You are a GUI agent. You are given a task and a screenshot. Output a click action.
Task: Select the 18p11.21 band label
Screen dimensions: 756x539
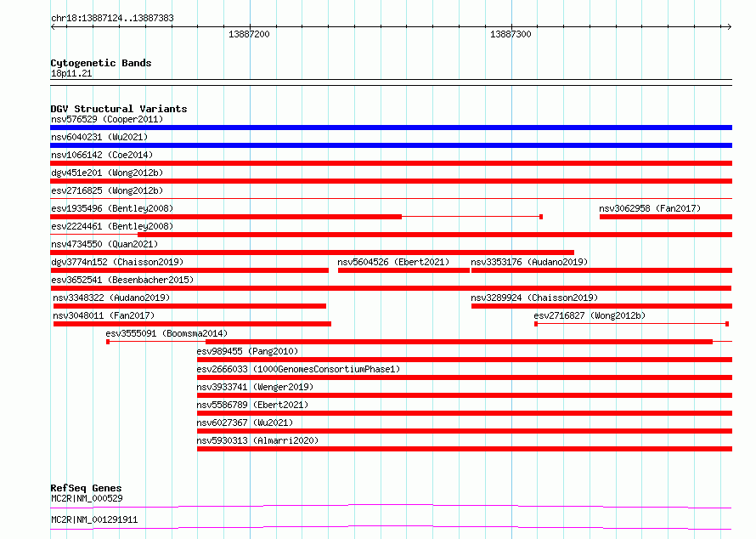click(71, 73)
